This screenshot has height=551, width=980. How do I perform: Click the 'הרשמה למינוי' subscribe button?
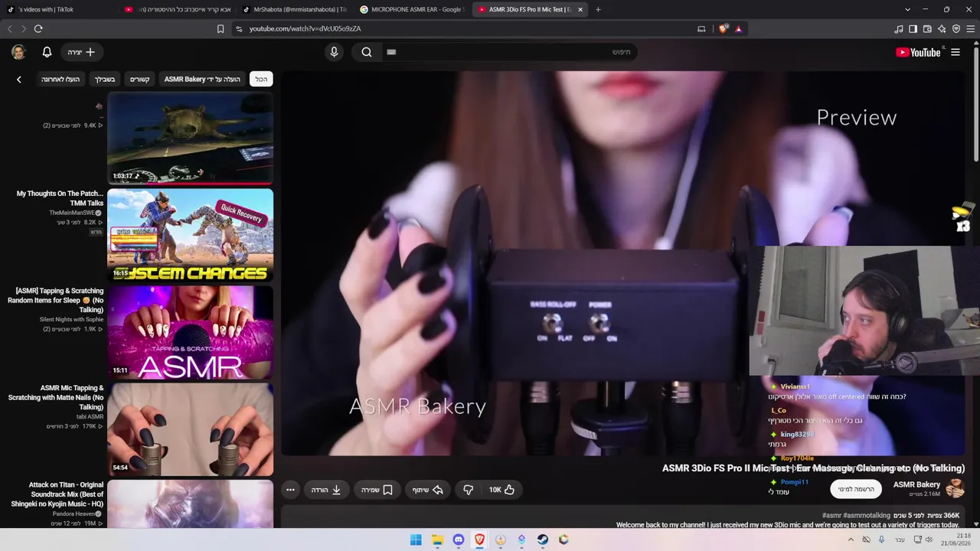tap(856, 489)
